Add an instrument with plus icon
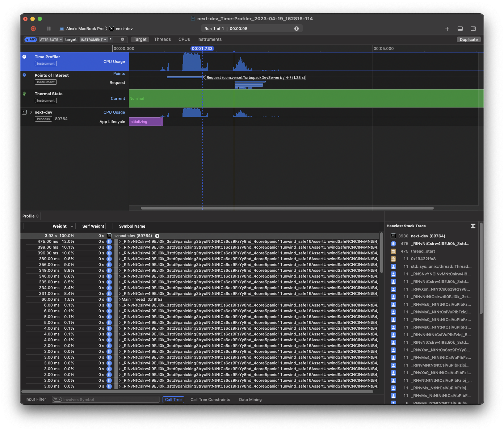This screenshot has height=431, width=504. coord(447,29)
